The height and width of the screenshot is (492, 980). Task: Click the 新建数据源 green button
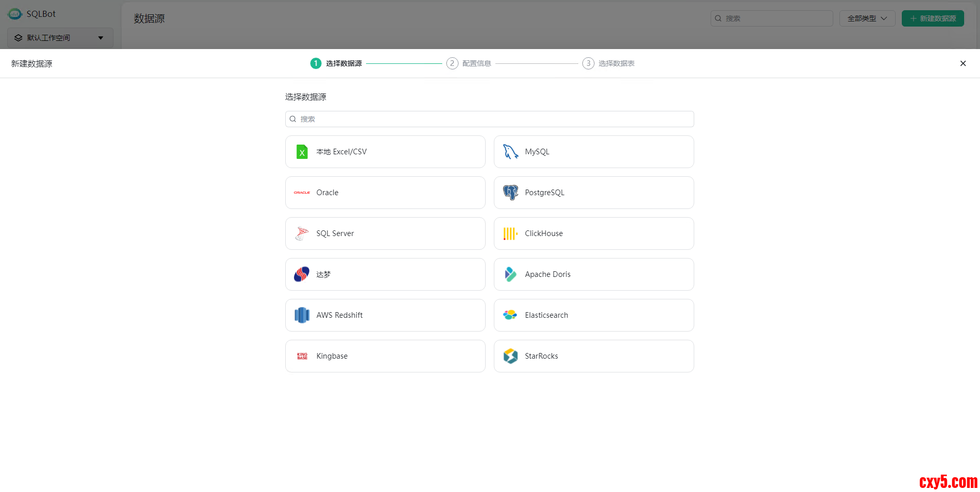click(x=932, y=18)
